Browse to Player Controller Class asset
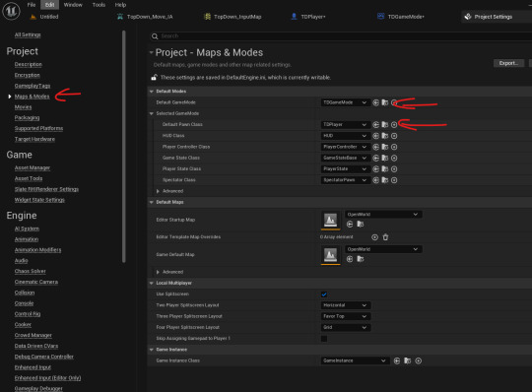 tap(385, 147)
